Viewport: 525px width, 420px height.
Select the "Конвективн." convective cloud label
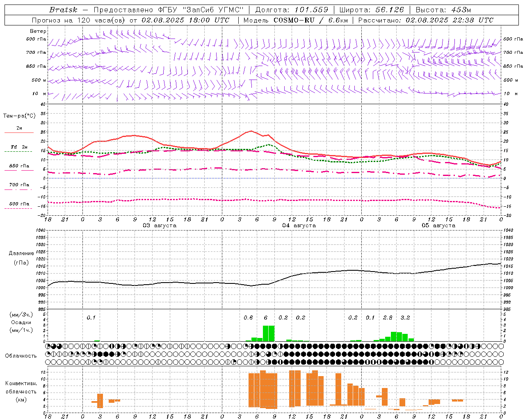pyautogui.click(x=21, y=383)
